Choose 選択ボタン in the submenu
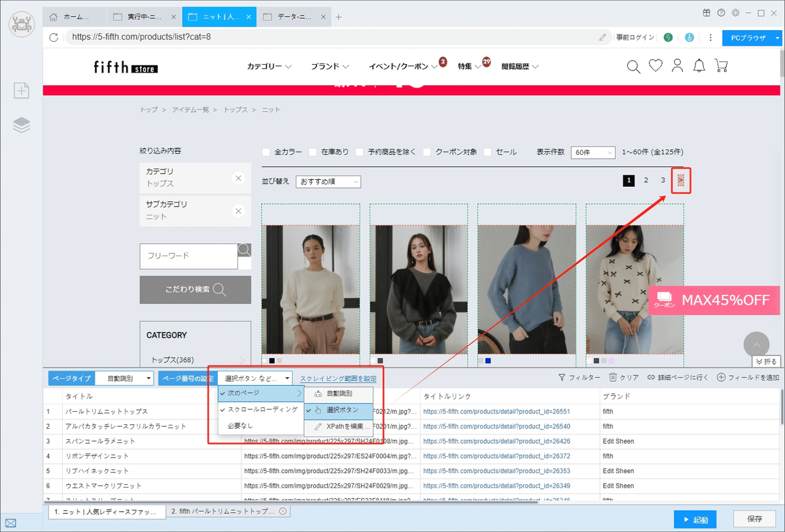 click(339, 410)
